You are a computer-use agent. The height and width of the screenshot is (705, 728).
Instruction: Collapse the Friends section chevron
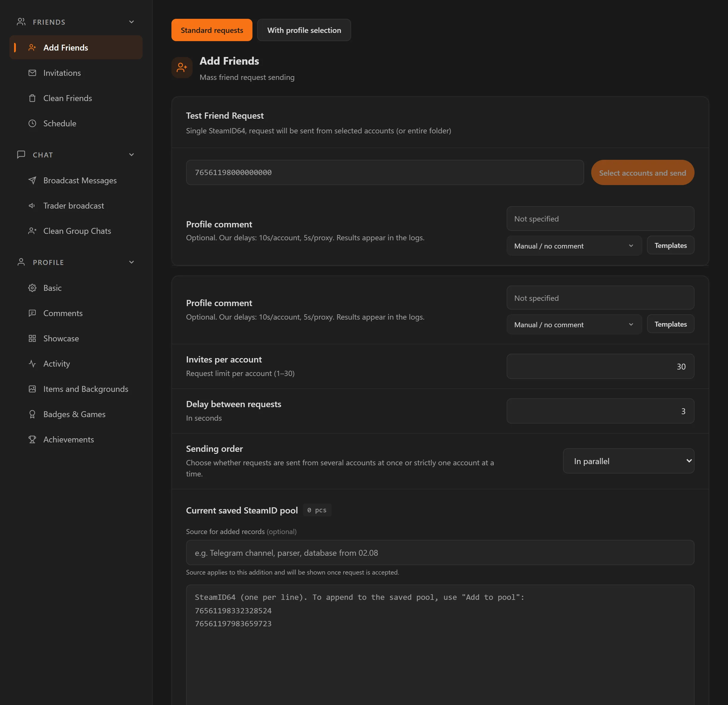coord(132,22)
